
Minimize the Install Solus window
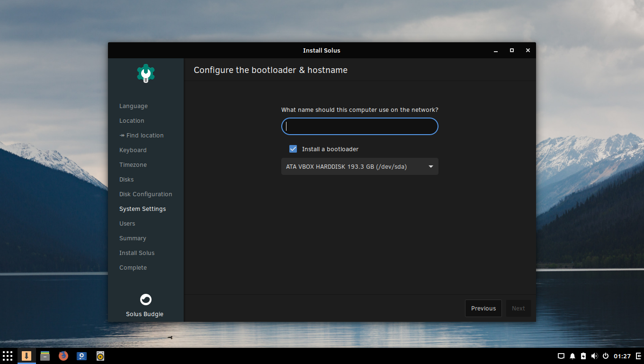click(x=496, y=50)
